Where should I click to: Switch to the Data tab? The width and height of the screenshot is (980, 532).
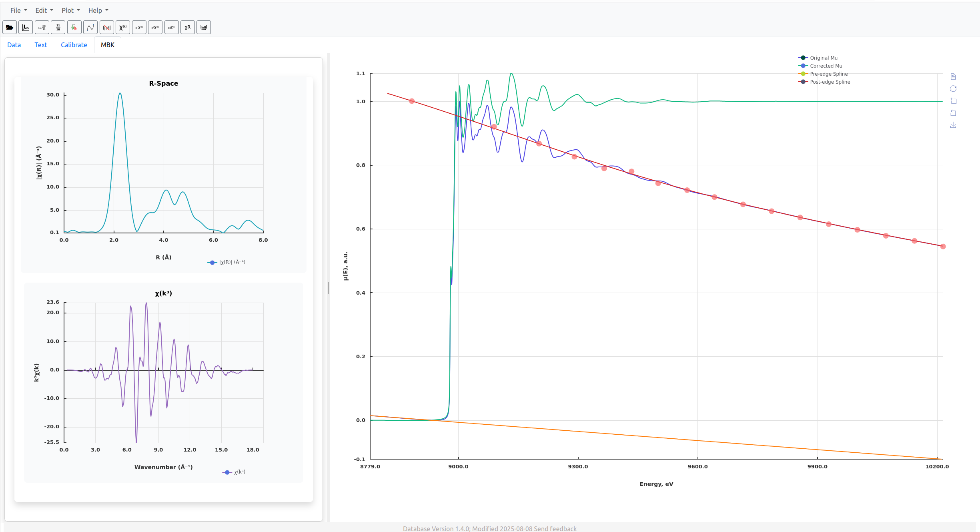[14, 45]
